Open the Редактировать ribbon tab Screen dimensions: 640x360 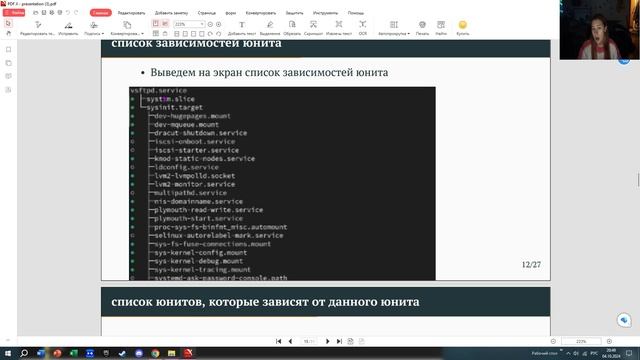tap(131, 13)
